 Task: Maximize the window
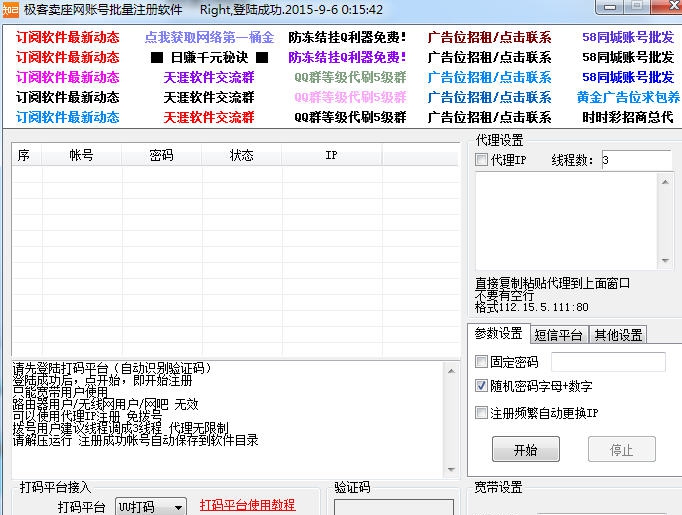pos(637,6)
